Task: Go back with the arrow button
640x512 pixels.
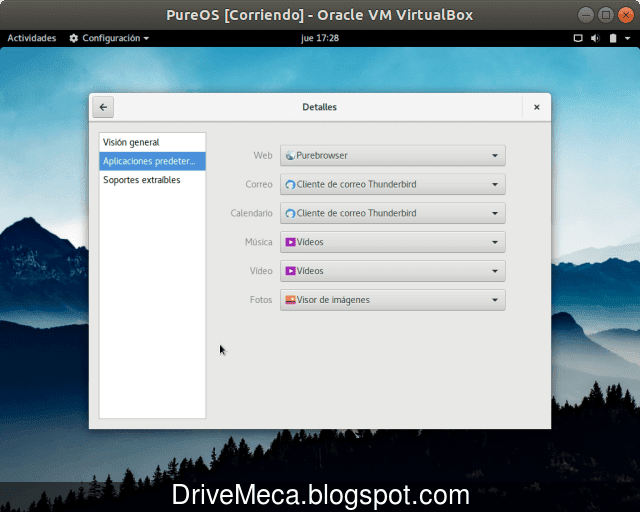Action: (x=103, y=107)
